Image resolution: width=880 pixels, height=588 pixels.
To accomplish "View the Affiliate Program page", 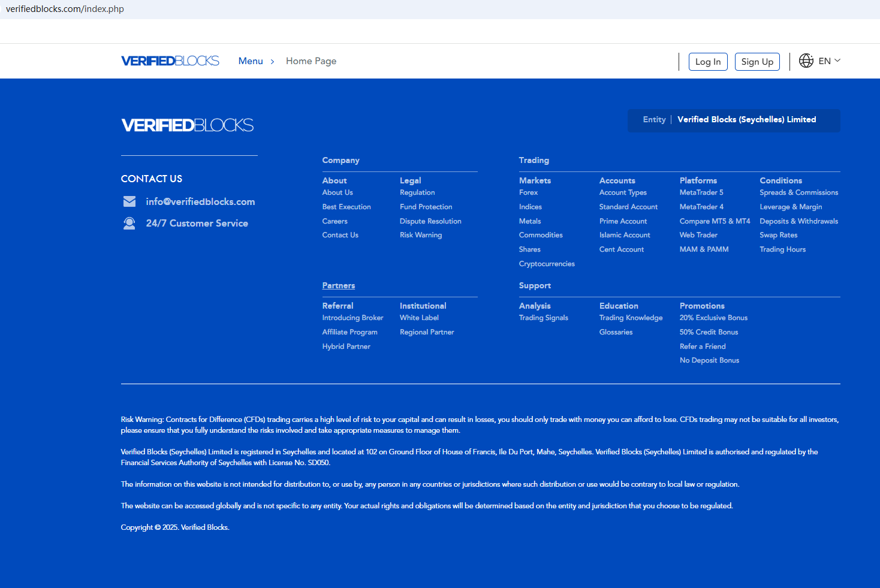I will pos(349,332).
